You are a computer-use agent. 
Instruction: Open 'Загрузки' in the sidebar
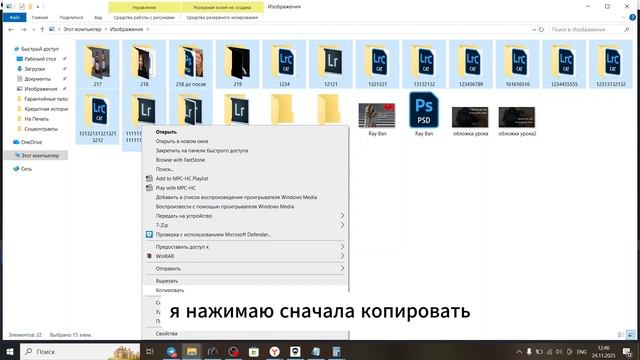click(35, 69)
